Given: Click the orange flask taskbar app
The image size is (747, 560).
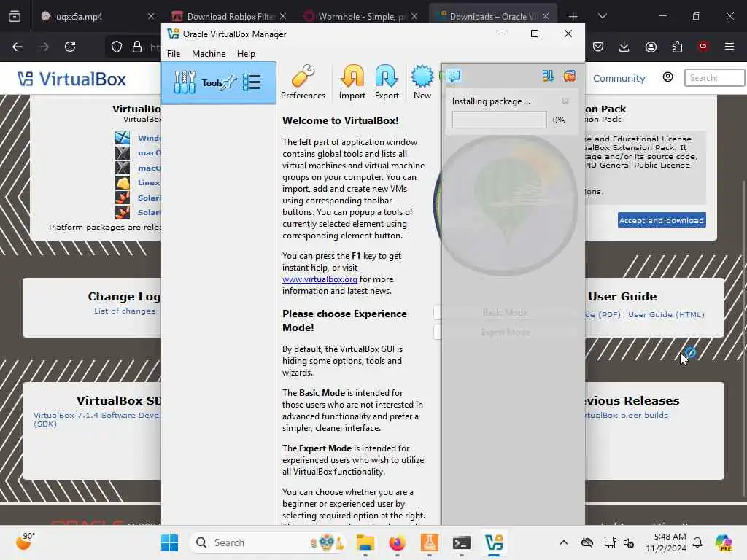Looking at the screenshot, I should (429, 542).
